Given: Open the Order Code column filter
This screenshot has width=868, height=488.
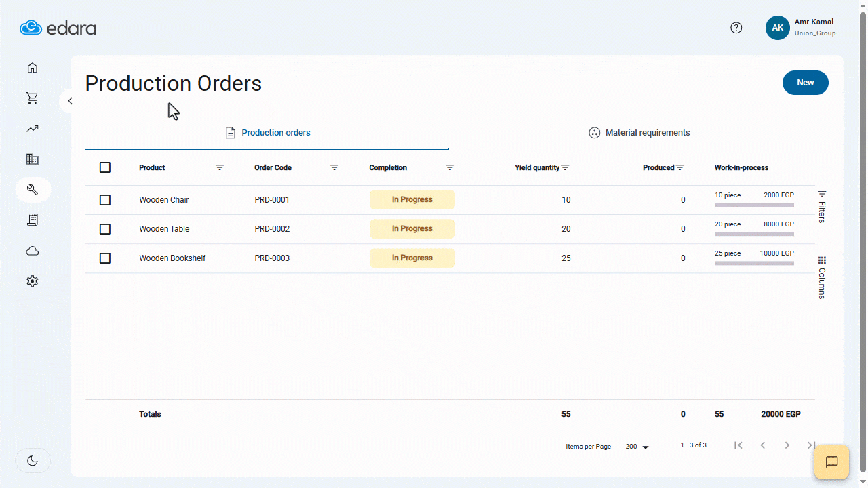Looking at the screenshot, I should pos(334,167).
